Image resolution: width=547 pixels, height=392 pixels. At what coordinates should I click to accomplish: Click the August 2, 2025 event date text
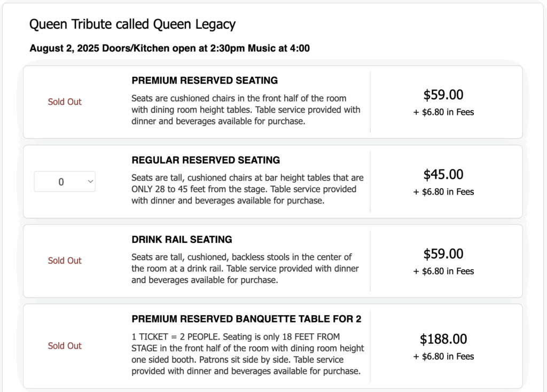[169, 48]
